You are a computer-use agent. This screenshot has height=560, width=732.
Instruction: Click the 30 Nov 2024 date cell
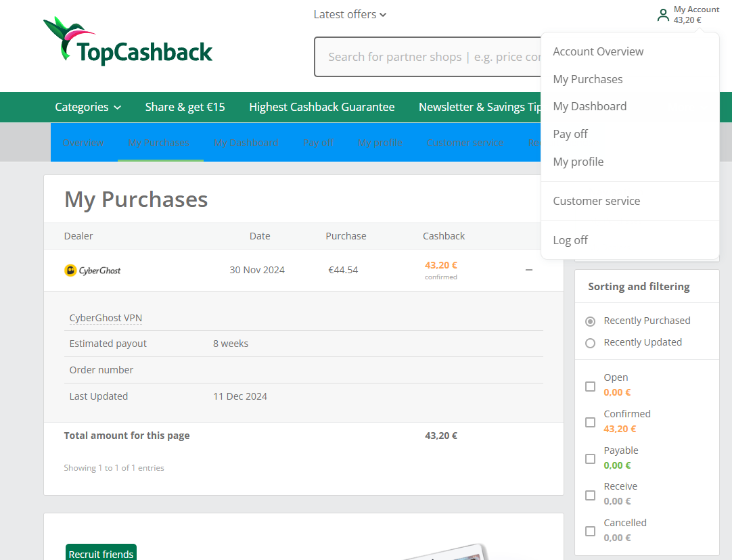coord(257,271)
